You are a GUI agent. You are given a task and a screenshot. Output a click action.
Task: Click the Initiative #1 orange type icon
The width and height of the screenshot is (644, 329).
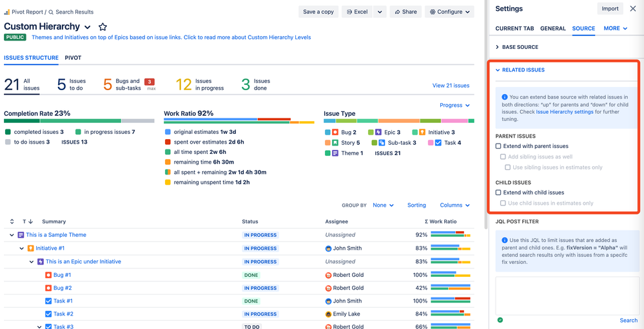30,248
